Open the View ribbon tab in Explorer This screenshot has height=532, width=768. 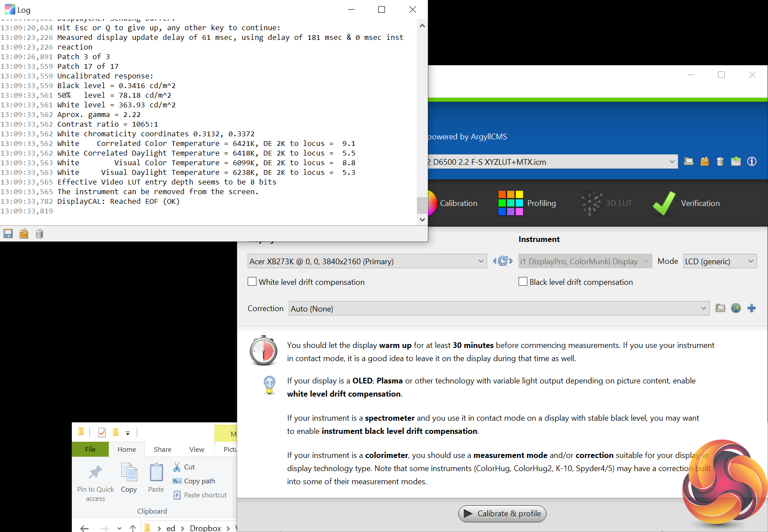[x=197, y=449]
